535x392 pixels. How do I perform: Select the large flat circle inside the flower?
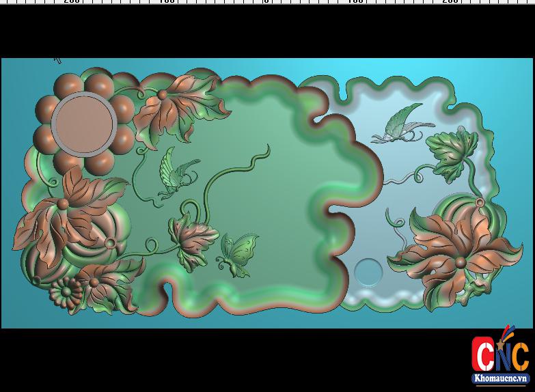click(x=83, y=124)
